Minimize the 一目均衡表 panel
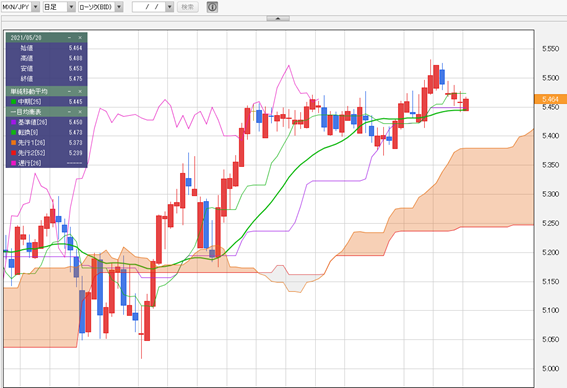Viewport: 567px width, 388px height. click(69, 112)
